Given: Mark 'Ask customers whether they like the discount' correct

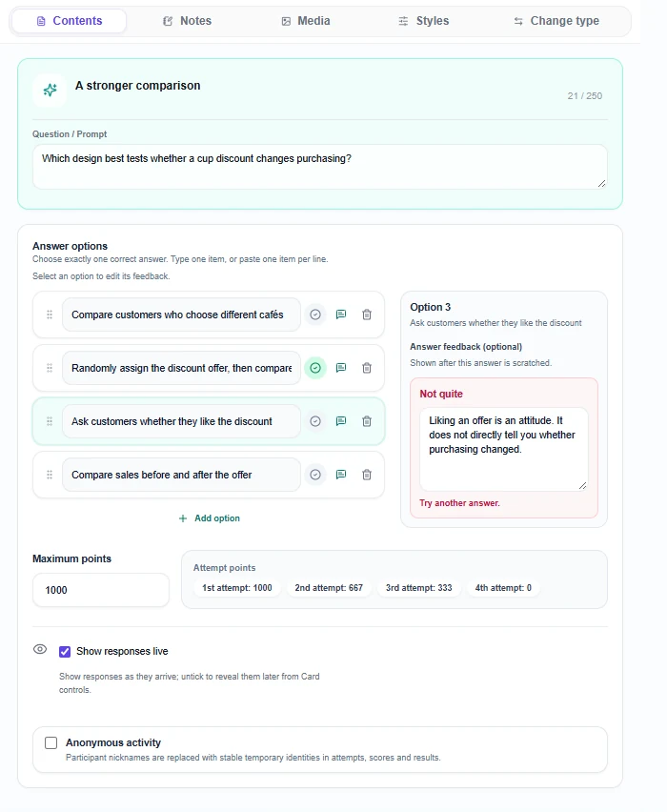Looking at the screenshot, I should [315, 421].
